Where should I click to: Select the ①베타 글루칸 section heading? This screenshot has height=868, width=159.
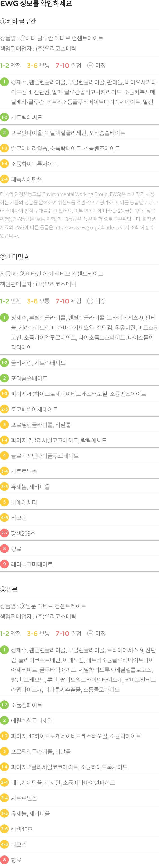point(18,21)
